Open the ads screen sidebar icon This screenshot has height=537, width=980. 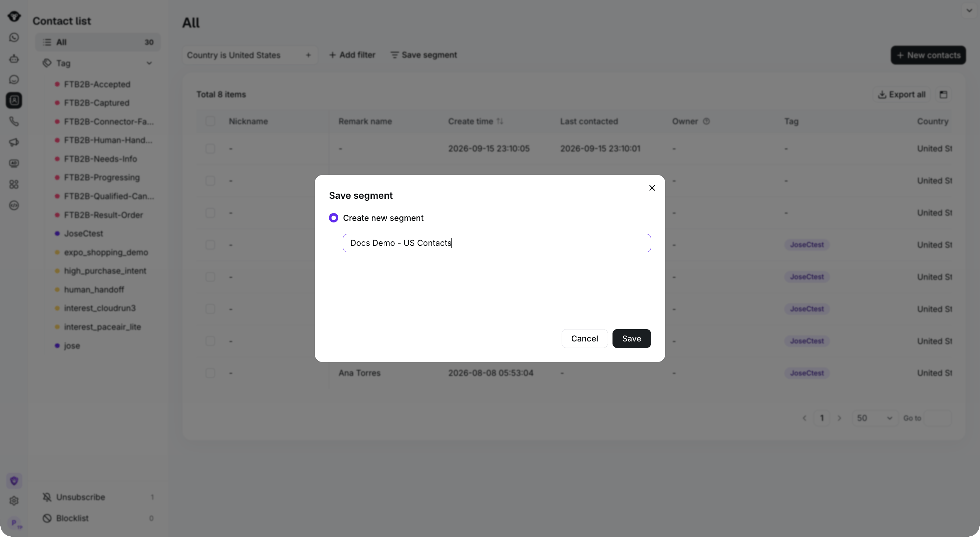click(x=14, y=164)
